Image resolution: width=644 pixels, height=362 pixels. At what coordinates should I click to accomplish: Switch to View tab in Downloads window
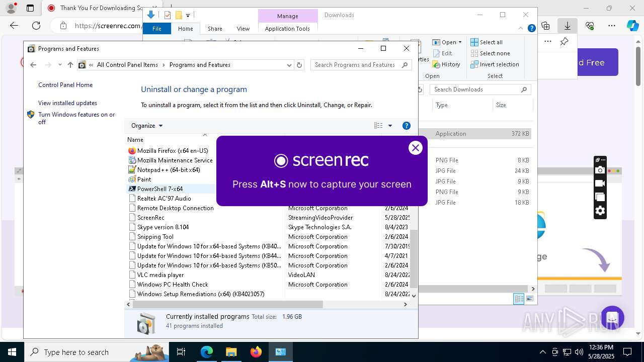243,29
